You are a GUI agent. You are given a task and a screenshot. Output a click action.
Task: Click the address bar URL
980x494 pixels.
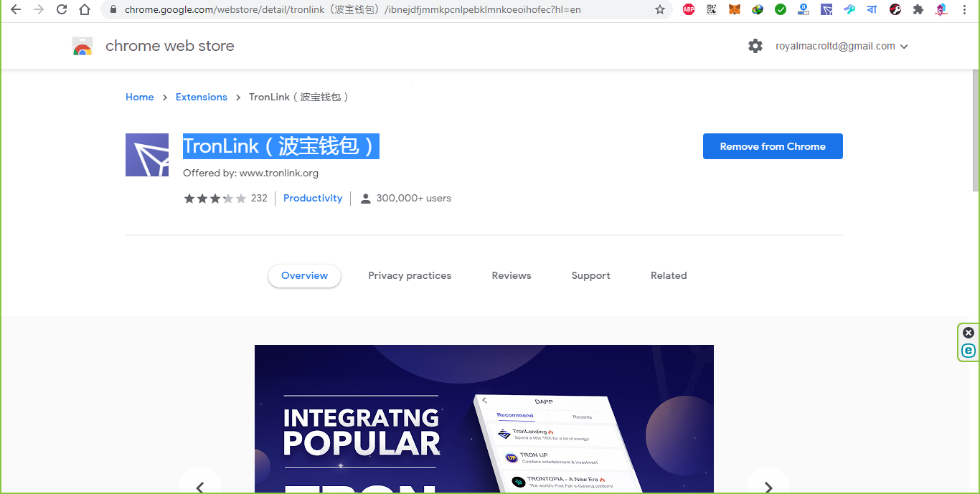point(353,10)
